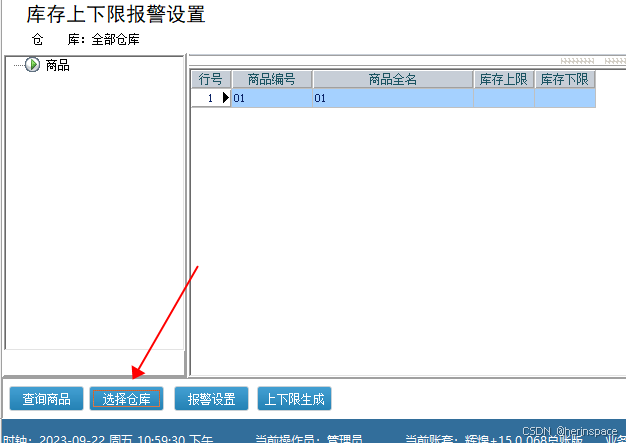The width and height of the screenshot is (626, 443).
Task: Sort by the 商品编号 column header
Action: click(x=272, y=79)
